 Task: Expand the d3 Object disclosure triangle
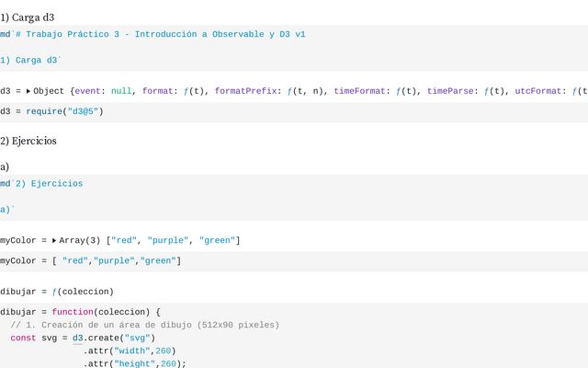pos(28,91)
